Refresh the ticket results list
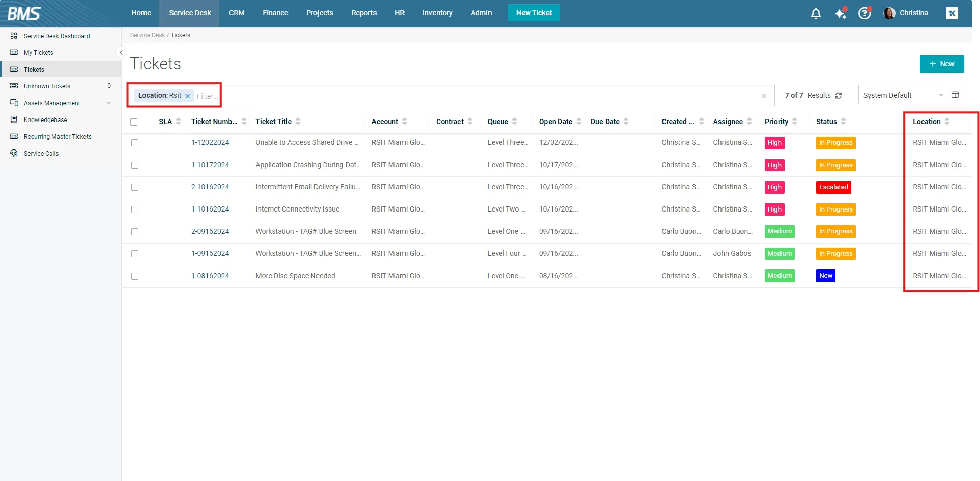This screenshot has width=980, height=481. coord(839,96)
